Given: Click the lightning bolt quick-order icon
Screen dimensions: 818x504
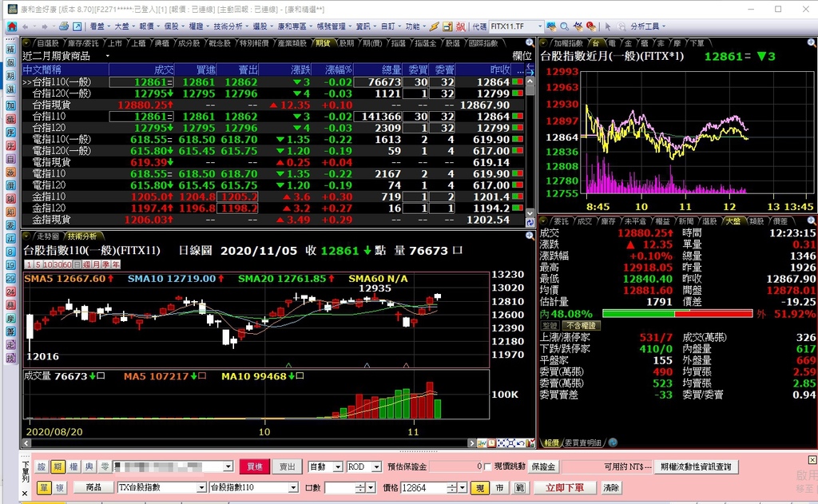Looking at the screenshot, I should pos(434,26).
